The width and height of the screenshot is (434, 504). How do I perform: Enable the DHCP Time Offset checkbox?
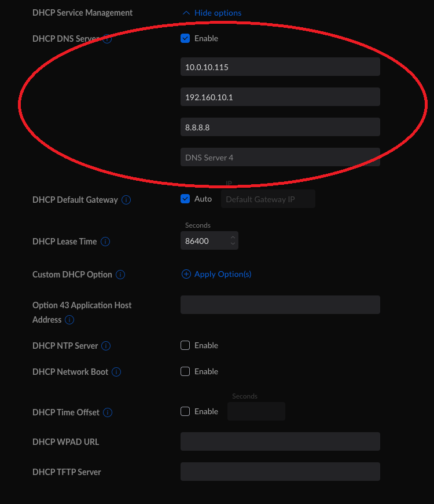click(185, 411)
